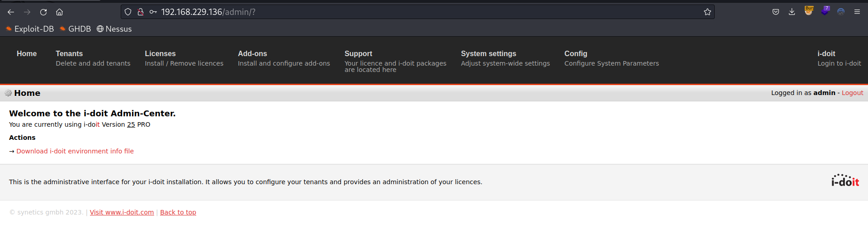
Task: Open the Firefox hamburger menu
Action: [x=857, y=12]
